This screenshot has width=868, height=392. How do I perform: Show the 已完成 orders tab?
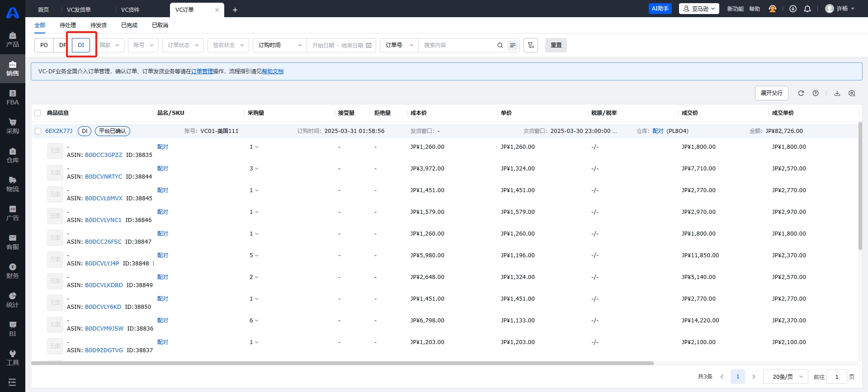tap(129, 25)
